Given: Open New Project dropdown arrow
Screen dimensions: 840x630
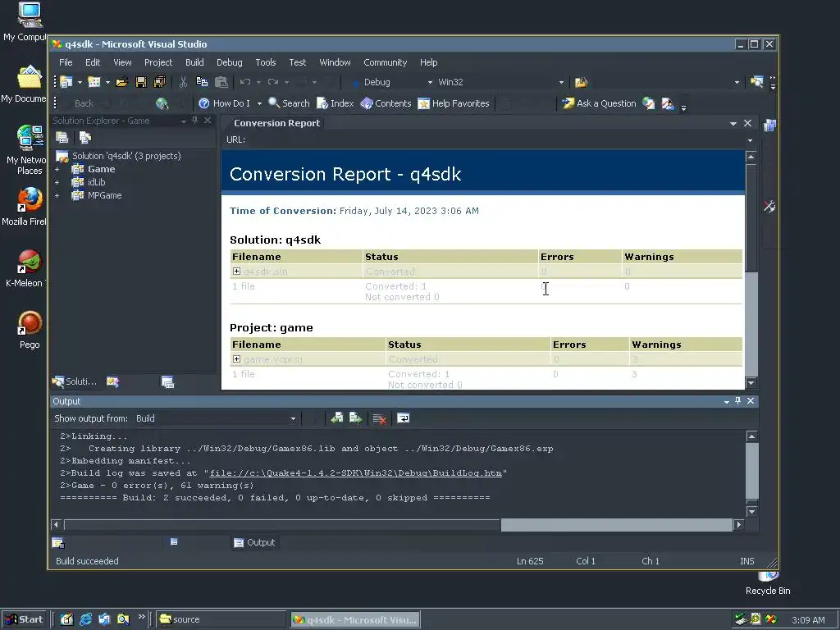Looking at the screenshot, I should (x=80, y=82).
